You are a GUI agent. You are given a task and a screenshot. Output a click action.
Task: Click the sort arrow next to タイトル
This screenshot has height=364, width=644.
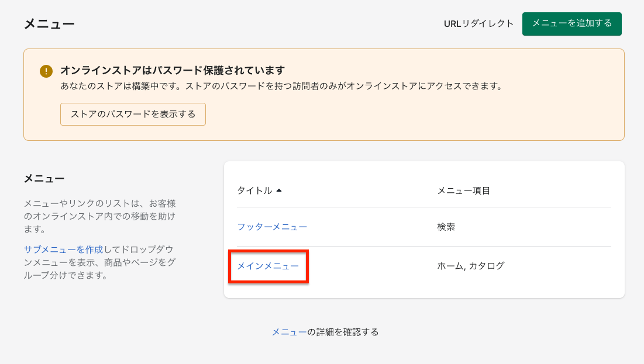point(279,190)
